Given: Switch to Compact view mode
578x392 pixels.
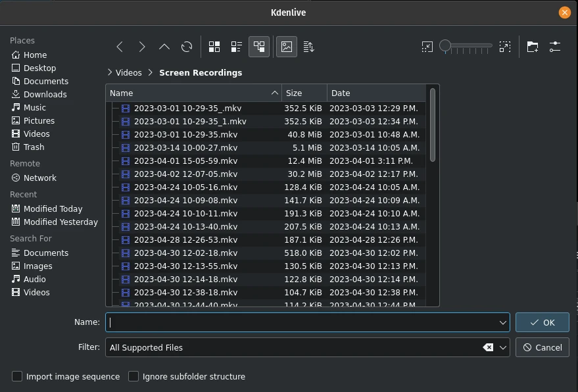Looking at the screenshot, I should [236, 47].
